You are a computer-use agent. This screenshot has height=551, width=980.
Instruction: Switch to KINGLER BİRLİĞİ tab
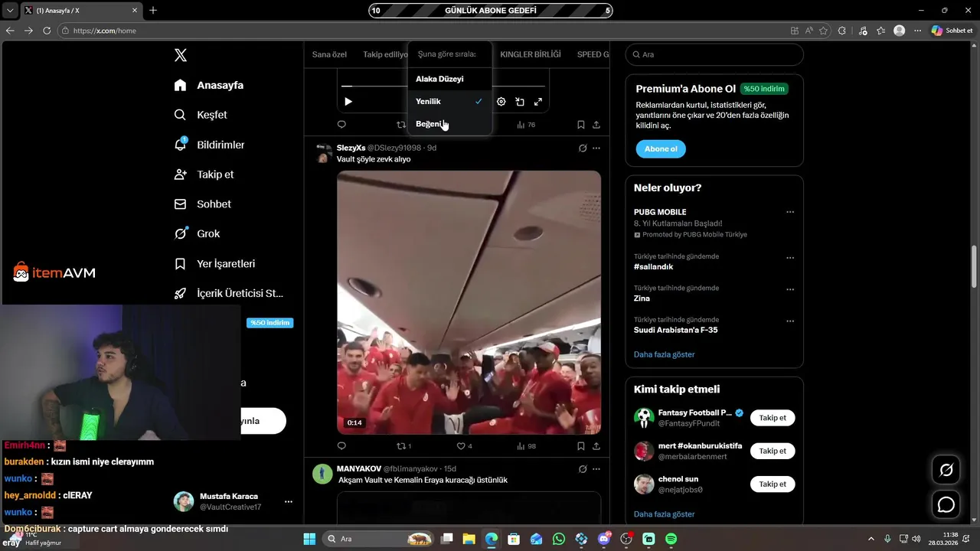point(531,54)
